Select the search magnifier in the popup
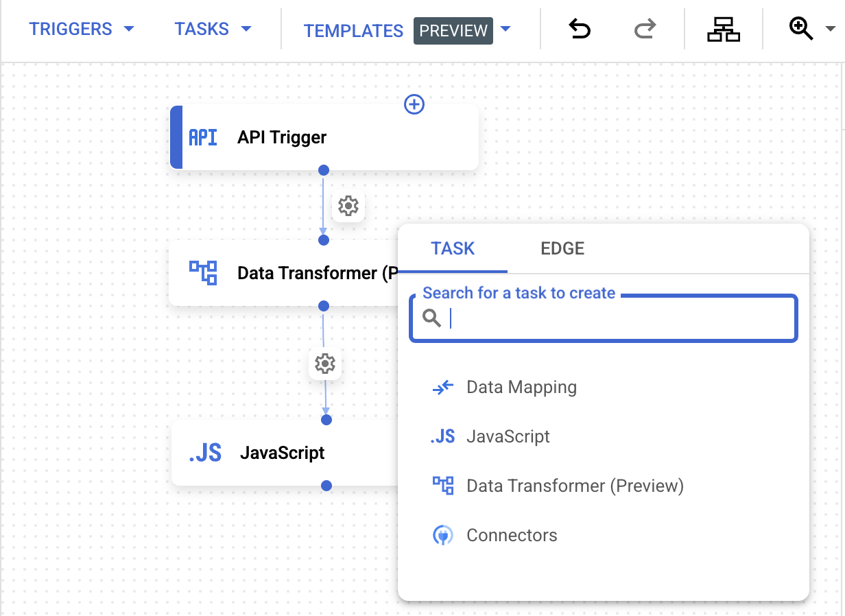 pos(432,318)
